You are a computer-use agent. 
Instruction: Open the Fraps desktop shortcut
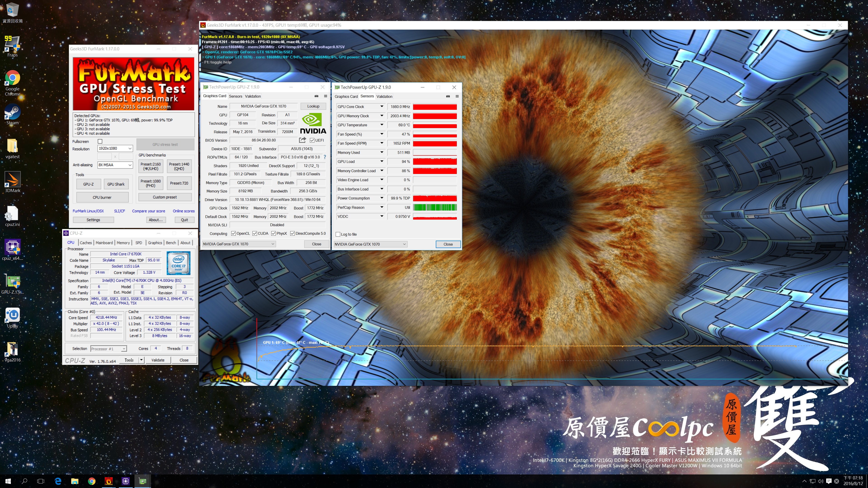[x=12, y=46]
